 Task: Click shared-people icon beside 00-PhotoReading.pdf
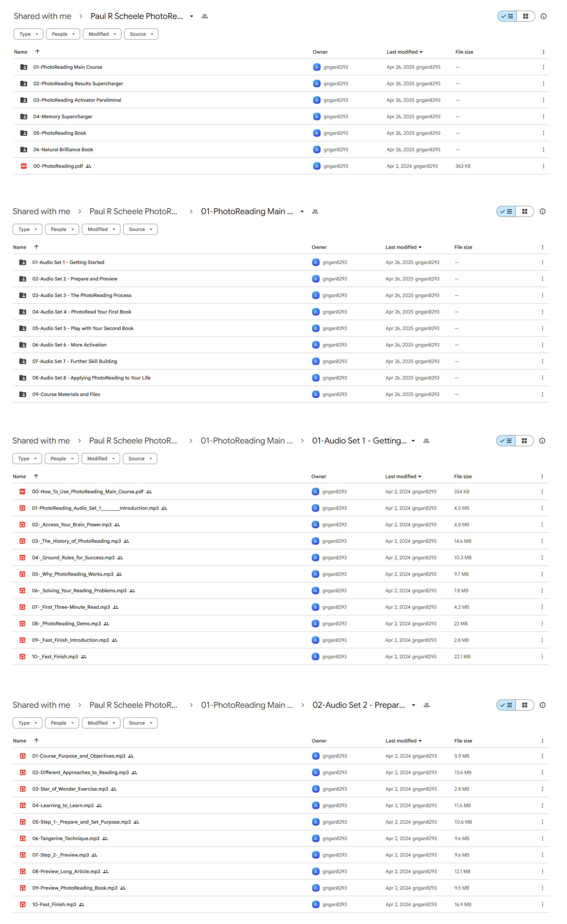point(88,166)
